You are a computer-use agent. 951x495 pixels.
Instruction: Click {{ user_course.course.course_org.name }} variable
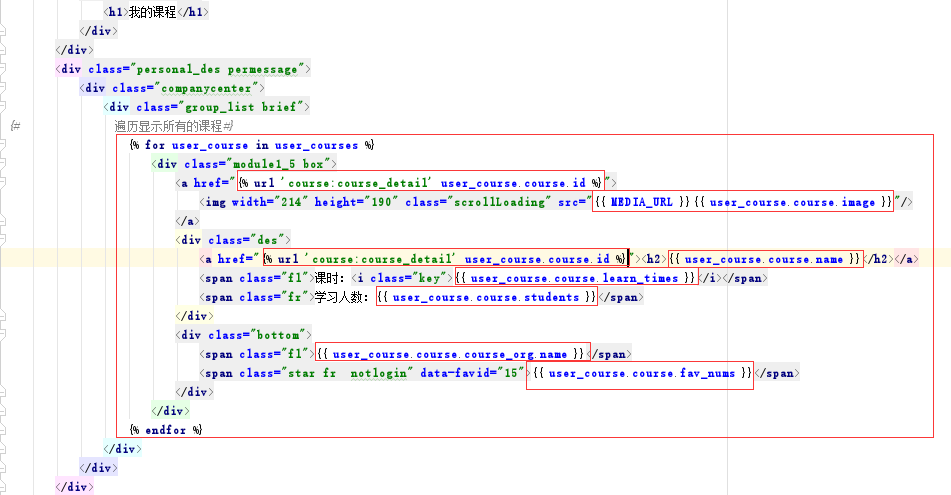452,354
